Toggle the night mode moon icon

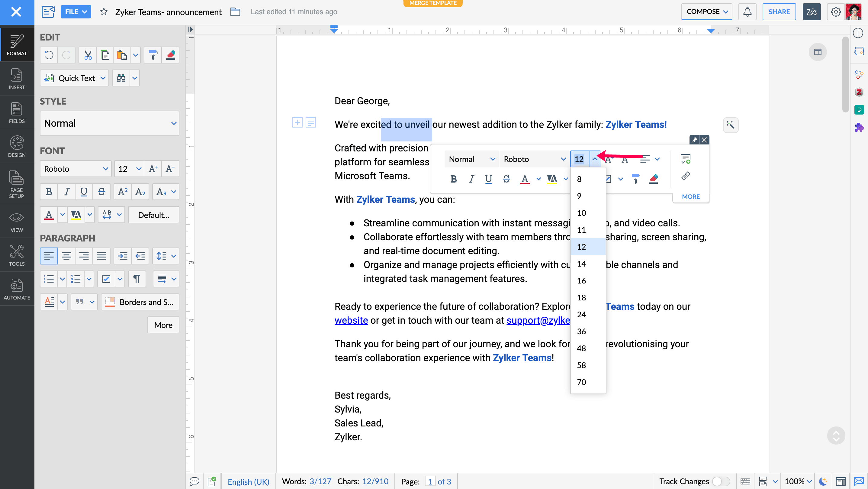[x=823, y=481]
